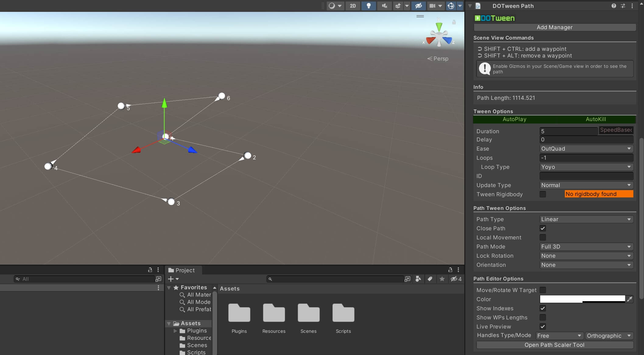
Task: Click the favorite star icon in Project toolbar
Action: 442,279
